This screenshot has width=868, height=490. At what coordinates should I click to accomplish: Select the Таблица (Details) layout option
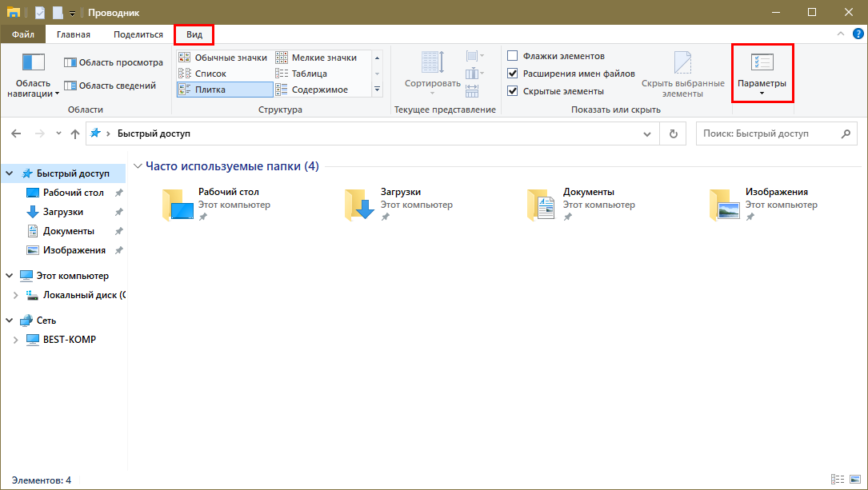tap(309, 74)
